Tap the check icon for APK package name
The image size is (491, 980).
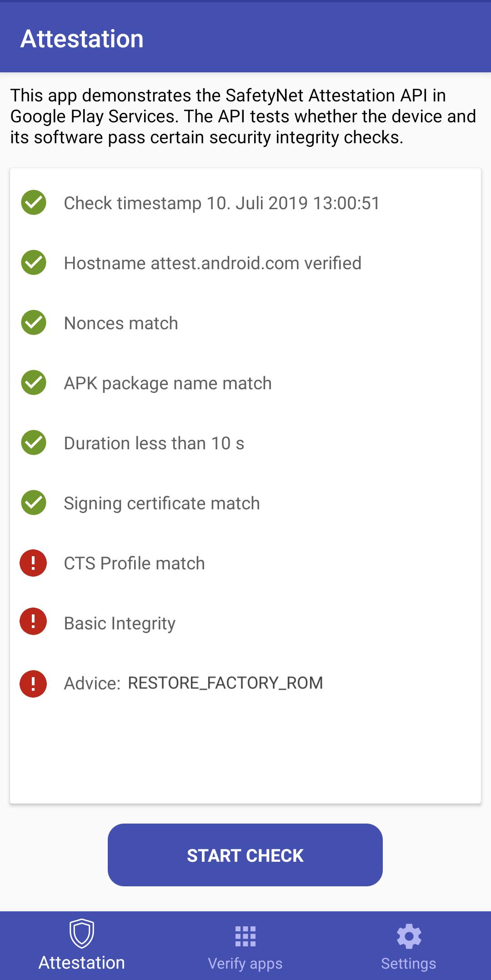(34, 383)
